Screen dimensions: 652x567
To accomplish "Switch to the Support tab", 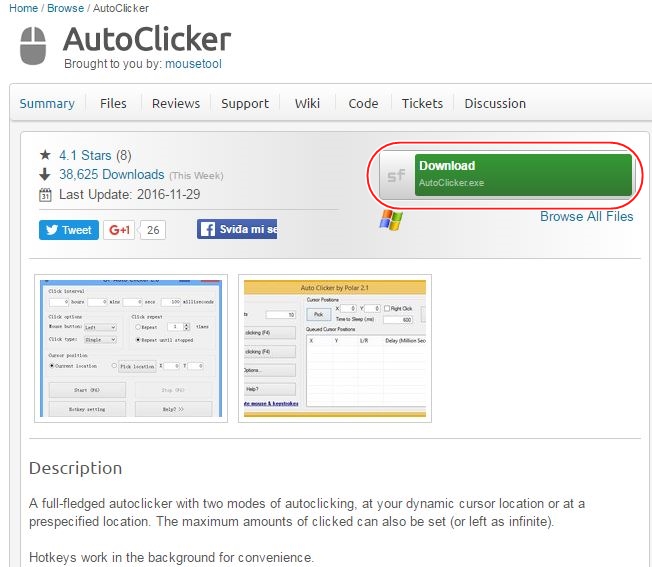I will coord(245,104).
